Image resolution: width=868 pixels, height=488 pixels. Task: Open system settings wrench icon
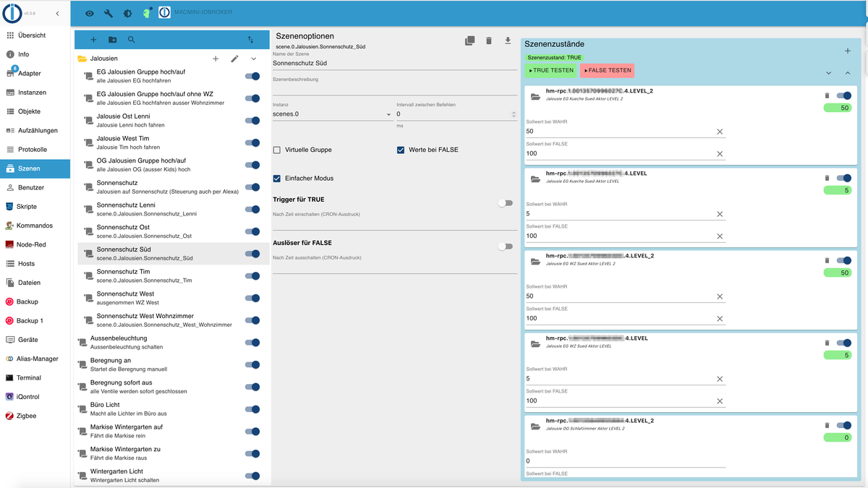click(x=109, y=13)
